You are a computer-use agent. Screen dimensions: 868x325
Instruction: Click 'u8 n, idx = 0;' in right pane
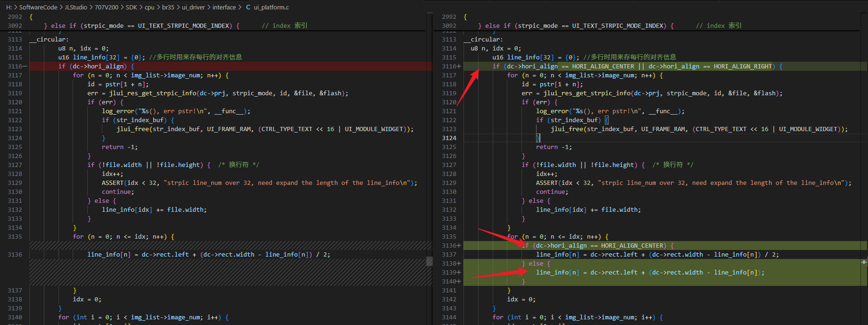(x=496, y=49)
